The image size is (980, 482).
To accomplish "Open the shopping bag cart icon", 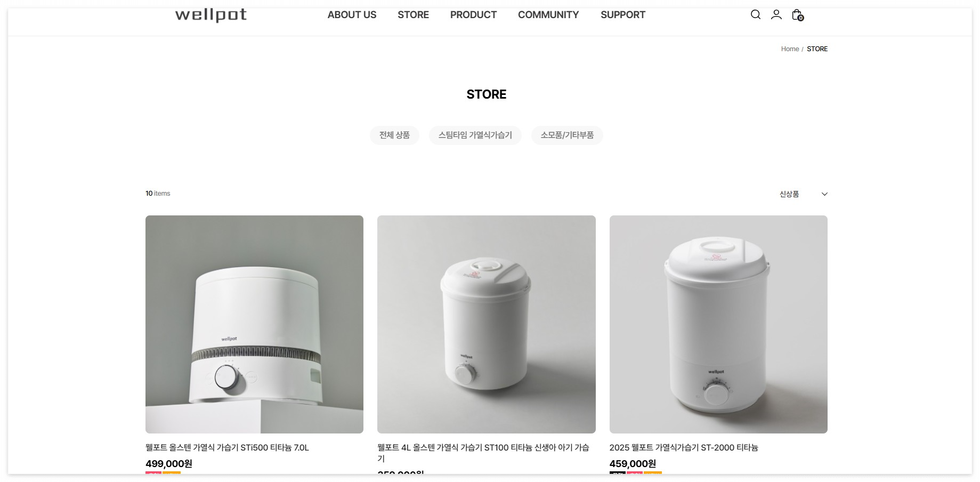I will coord(797,15).
